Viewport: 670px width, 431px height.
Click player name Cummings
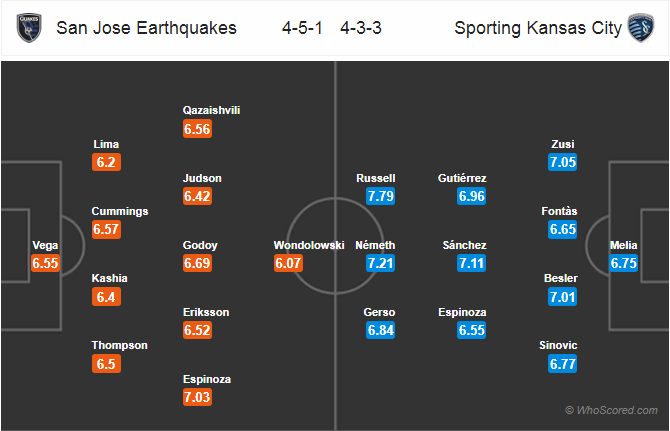click(x=120, y=211)
